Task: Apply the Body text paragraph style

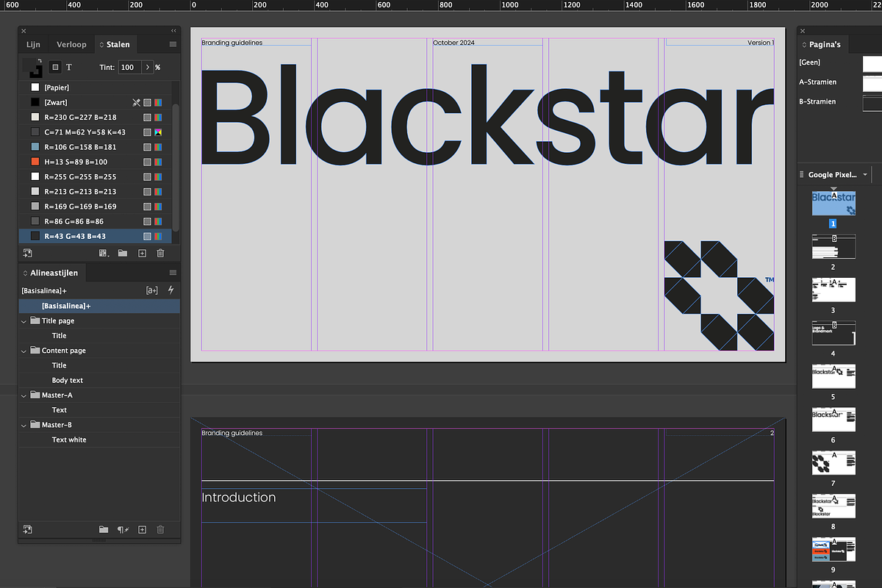Action: (99, 380)
